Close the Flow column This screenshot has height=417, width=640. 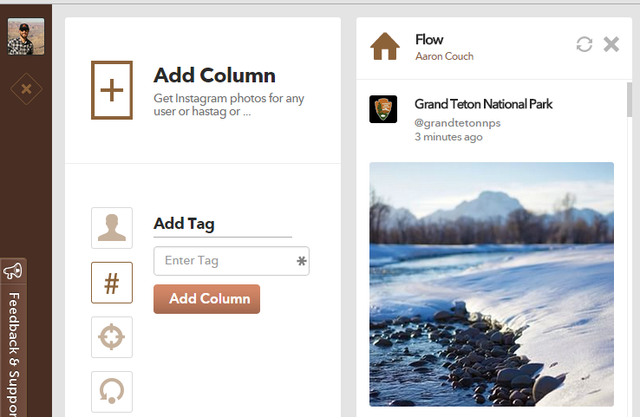click(612, 44)
